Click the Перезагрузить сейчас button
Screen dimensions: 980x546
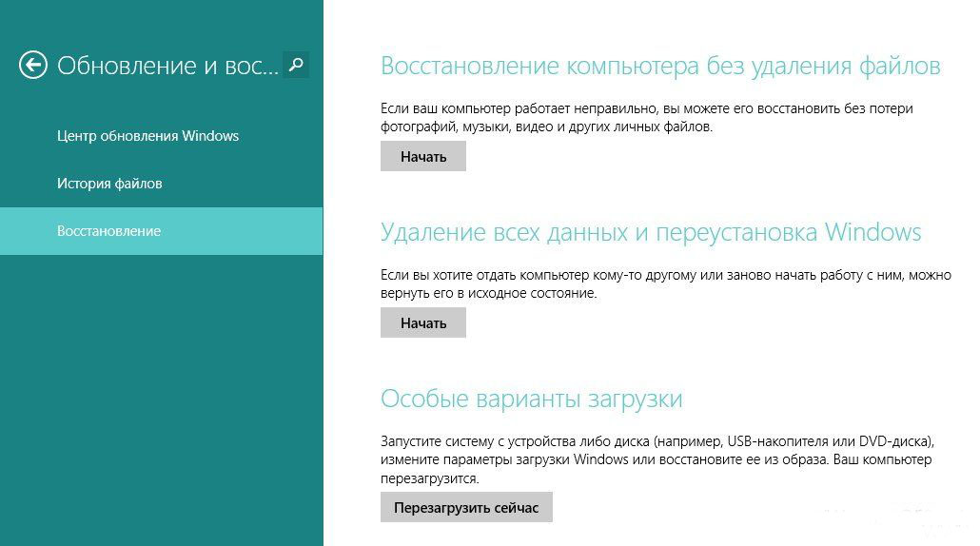point(466,508)
